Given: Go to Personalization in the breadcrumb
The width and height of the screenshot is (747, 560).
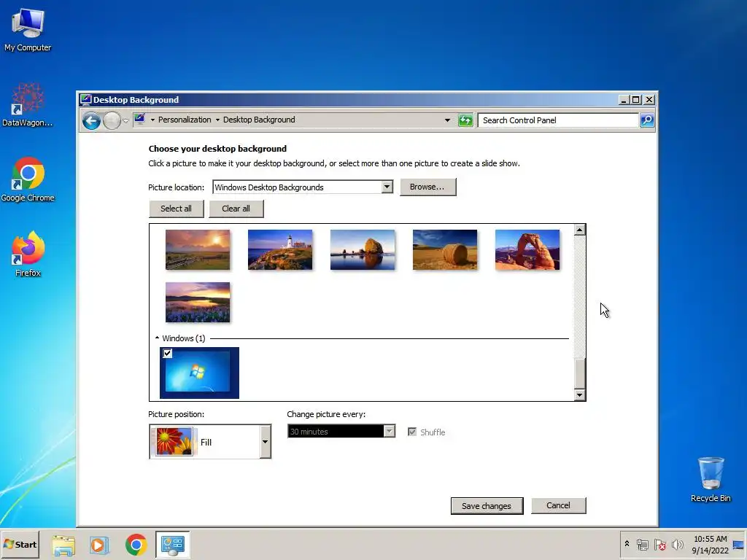Looking at the screenshot, I should [x=185, y=120].
